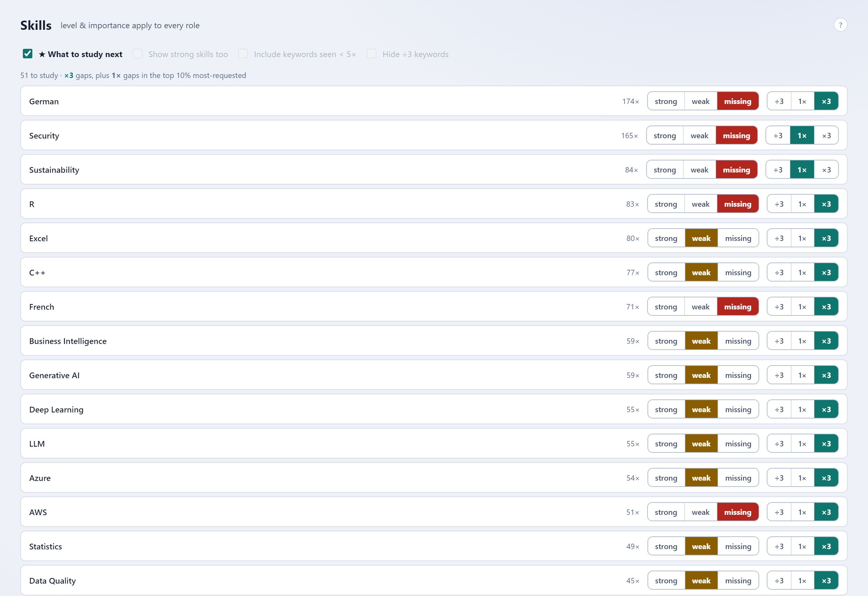868x596 pixels.
Task: Set French level to weak
Action: point(700,307)
